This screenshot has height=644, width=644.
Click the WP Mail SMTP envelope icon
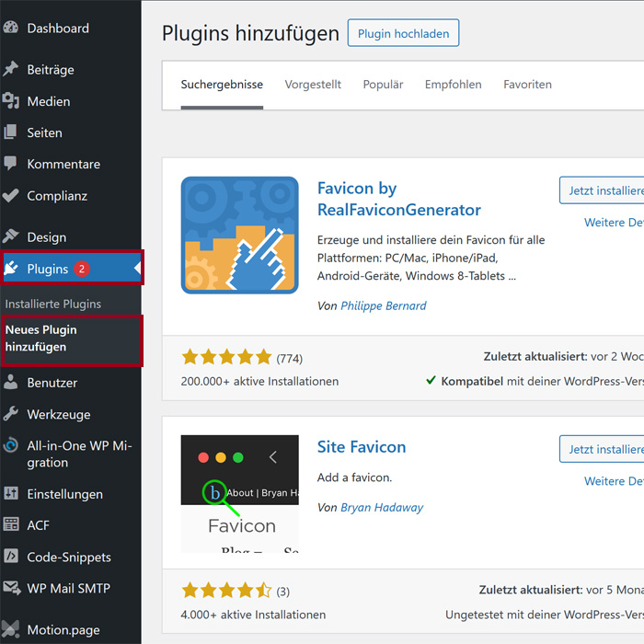[11, 588]
